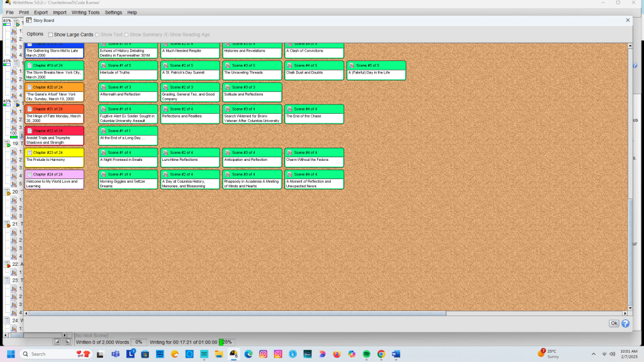This screenshot has height=362, width=644.
Task: Select the Show Text radio button
Action: tap(97, 35)
